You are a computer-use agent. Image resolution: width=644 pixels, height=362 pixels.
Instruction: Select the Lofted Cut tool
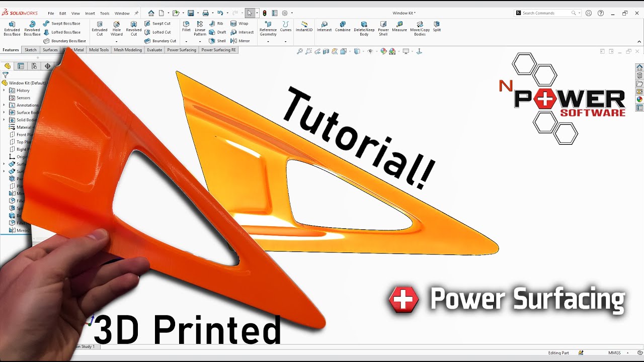157,32
